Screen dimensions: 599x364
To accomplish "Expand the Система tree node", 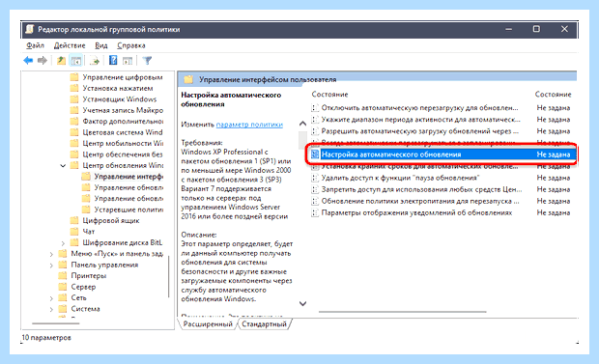I will (x=51, y=309).
